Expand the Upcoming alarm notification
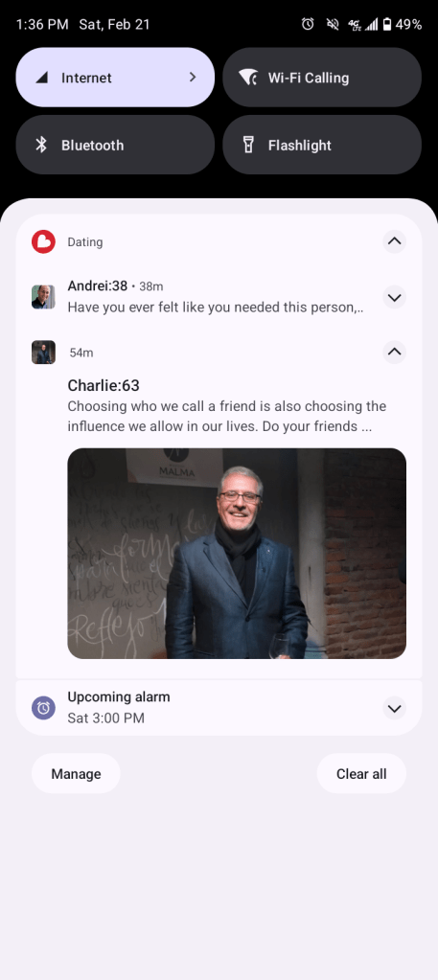 click(x=394, y=708)
